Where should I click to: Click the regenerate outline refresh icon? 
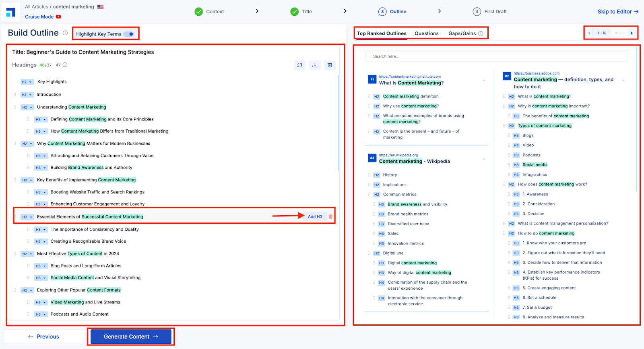[300, 65]
